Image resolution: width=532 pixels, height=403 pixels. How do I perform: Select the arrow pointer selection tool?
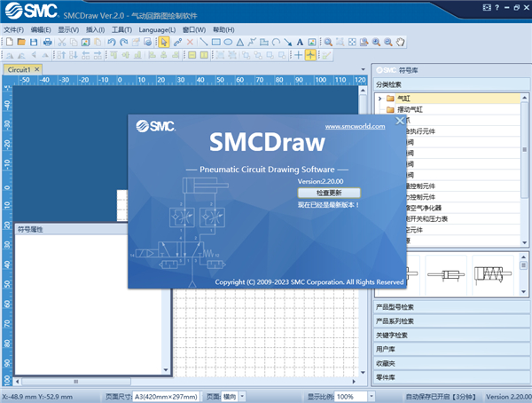164,42
